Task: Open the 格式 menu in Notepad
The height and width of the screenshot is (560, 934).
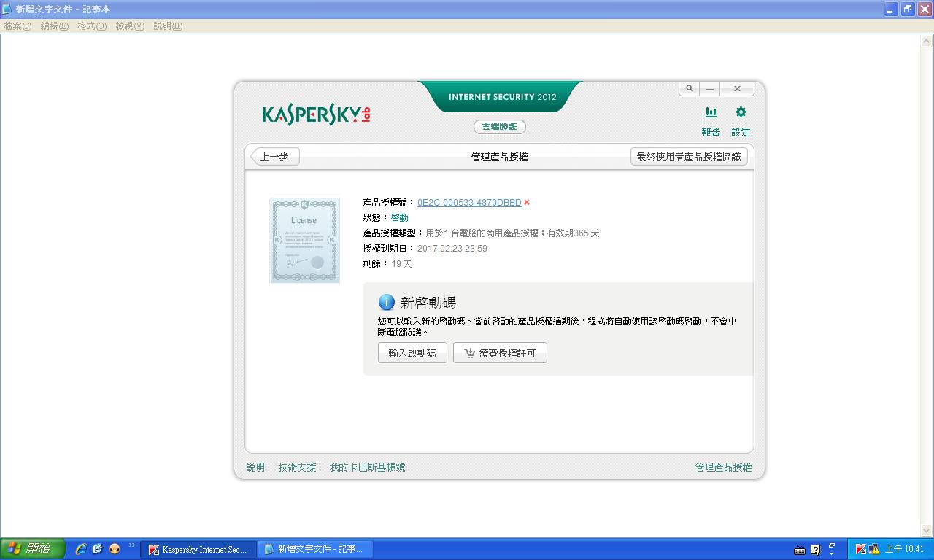Action: (x=90, y=26)
